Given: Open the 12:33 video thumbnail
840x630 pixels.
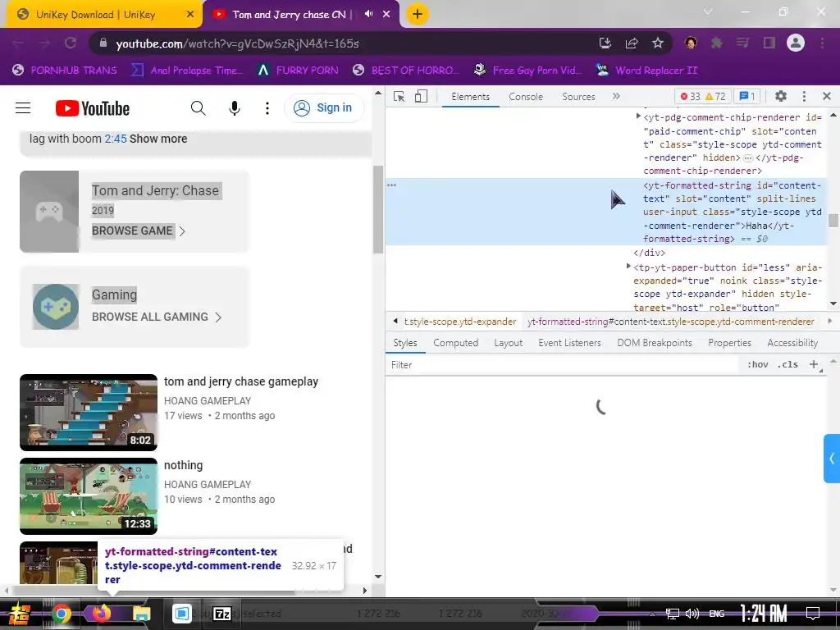Looking at the screenshot, I should 89,496.
